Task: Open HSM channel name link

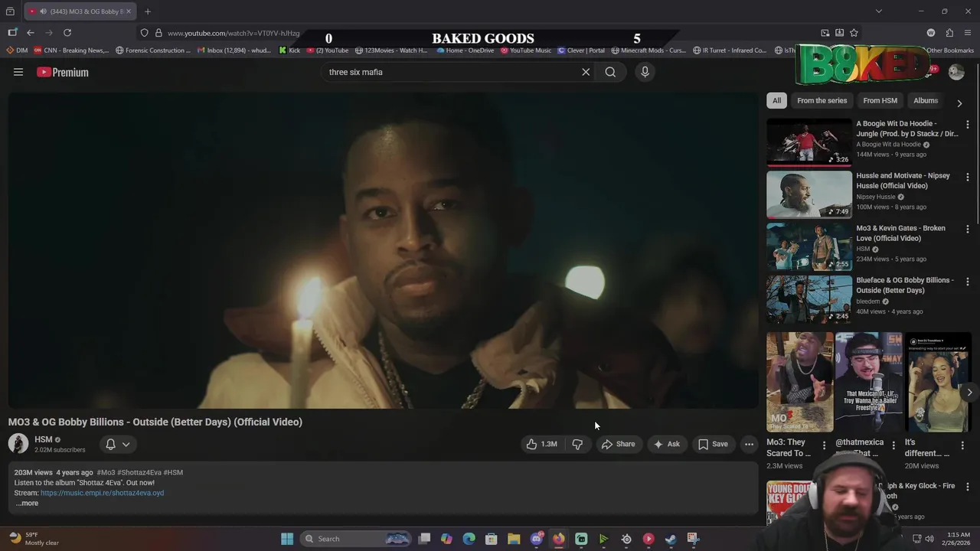Action: pyautogui.click(x=44, y=439)
